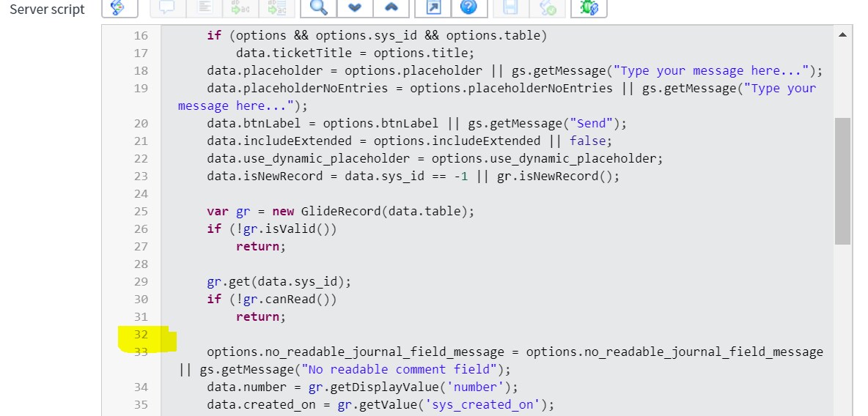Click 'data.ticketTitle = options.title;' line

[356, 53]
